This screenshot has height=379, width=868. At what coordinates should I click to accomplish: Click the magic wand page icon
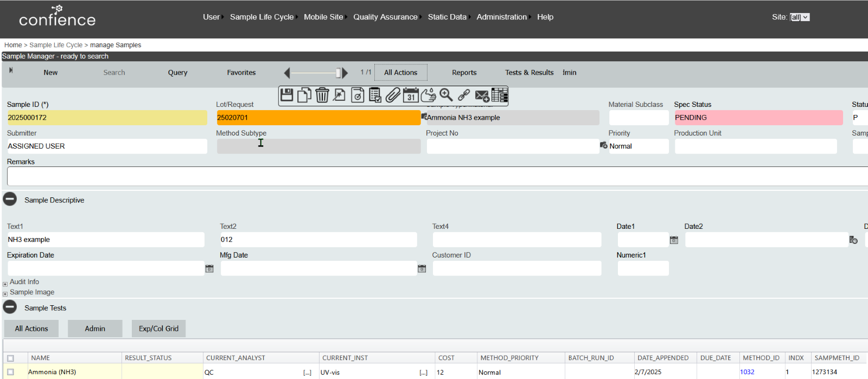click(340, 95)
